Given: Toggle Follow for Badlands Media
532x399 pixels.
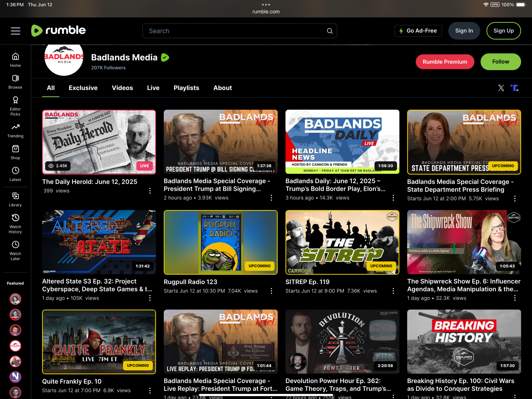Looking at the screenshot, I should pyautogui.click(x=500, y=62).
